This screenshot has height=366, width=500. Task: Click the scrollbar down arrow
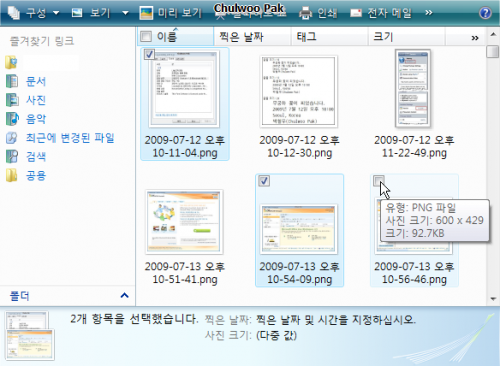493,299
